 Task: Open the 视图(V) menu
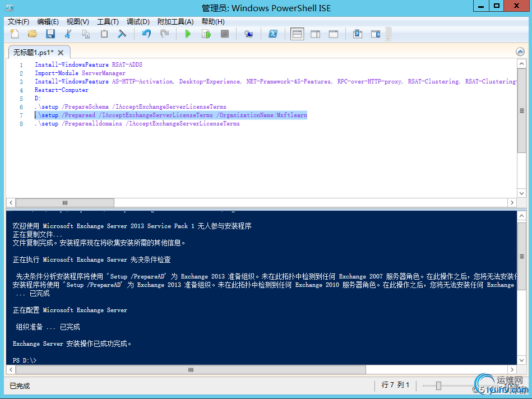78,22
